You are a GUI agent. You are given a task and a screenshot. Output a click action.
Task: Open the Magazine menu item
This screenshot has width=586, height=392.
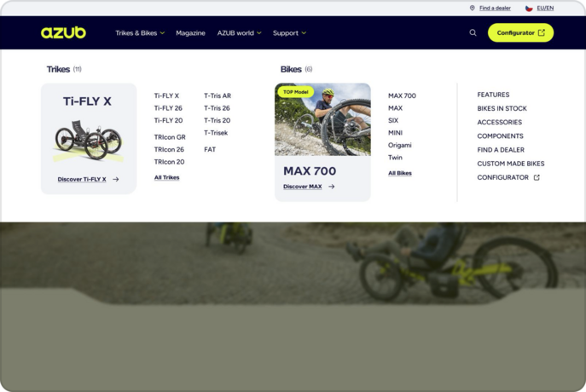tap(190, 33)
